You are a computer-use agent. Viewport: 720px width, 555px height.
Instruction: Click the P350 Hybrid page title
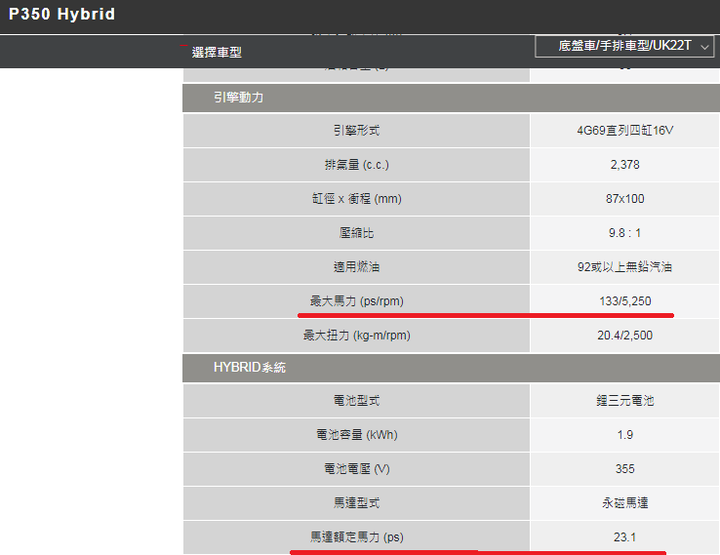62,14
